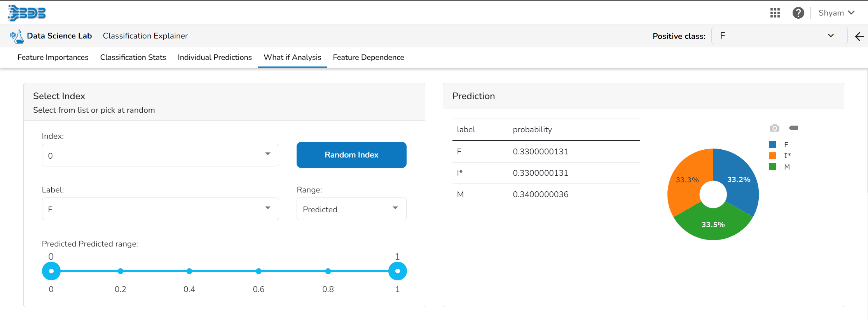
Task: Click the BDB logo icon
Action: click(27, 13)
